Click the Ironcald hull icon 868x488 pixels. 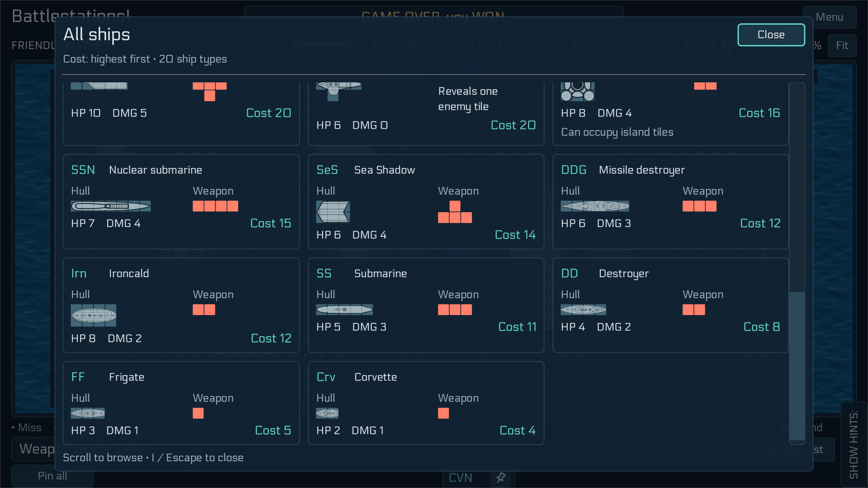(x=94, y=316)
